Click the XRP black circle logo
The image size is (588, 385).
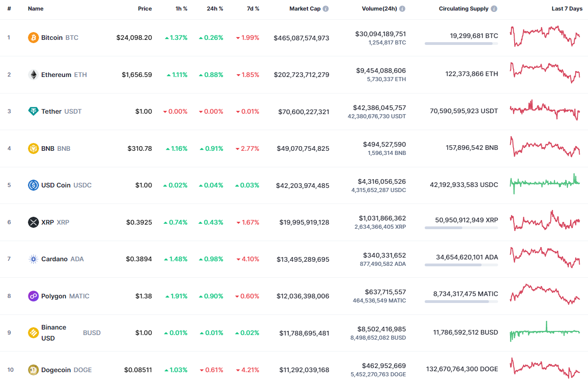point(33,222)
